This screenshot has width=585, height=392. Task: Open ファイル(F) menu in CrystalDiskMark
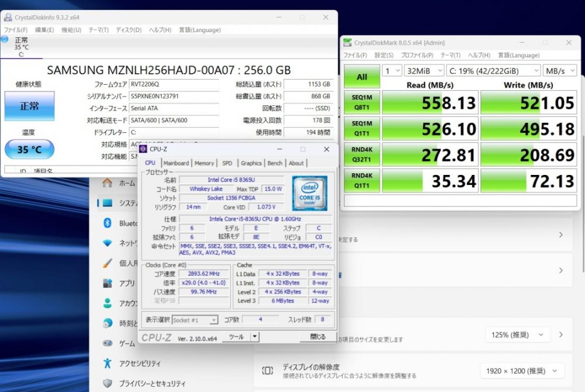pyautogui.click(x=355, y=55)
